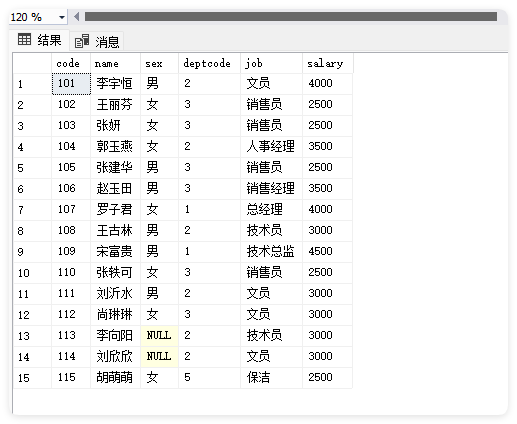Click the job cell 人事经理
The image size is (517, 424).
point(271,147)
